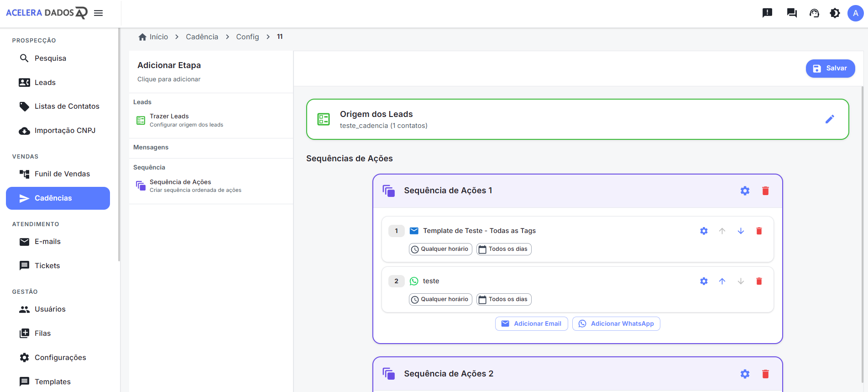The width and height of the screenshot is (868, 392).
Task: Open settings gear for Sequência de Ações 1
Action: pos(745,191)
